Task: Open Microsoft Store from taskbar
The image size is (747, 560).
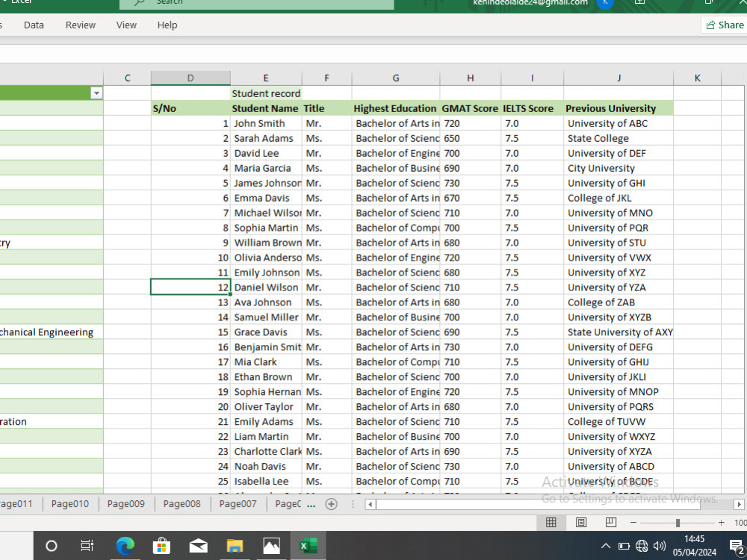Action: (x=161, y=546)
